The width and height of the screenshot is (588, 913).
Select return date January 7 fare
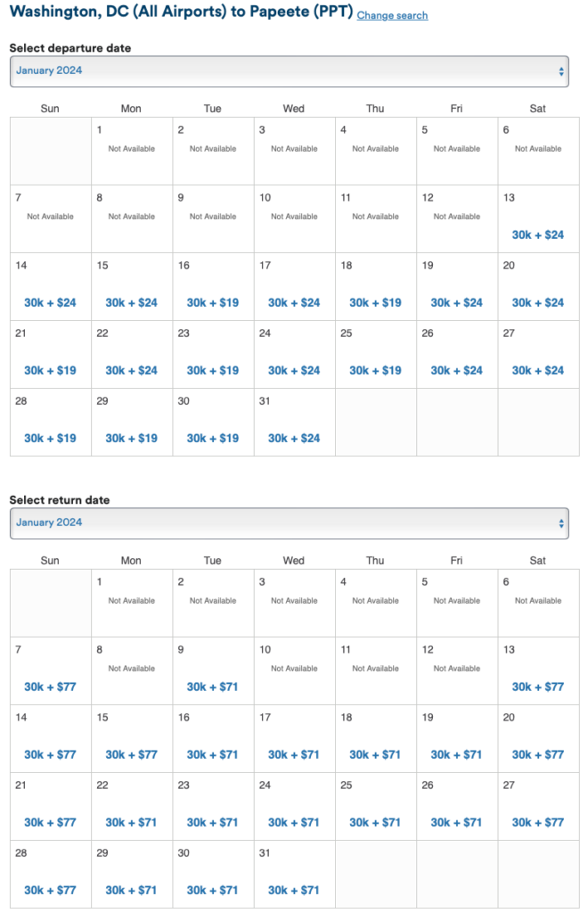50,687
